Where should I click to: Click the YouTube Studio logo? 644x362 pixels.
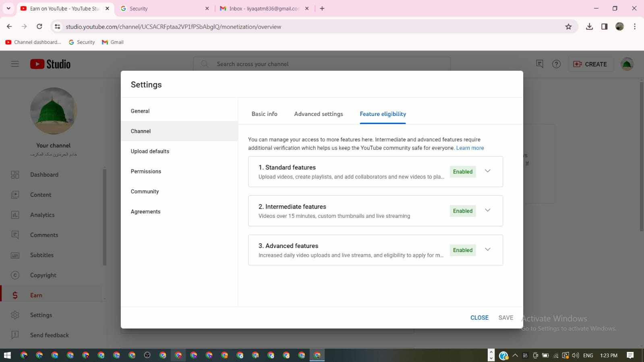click(x=50, y=64)
